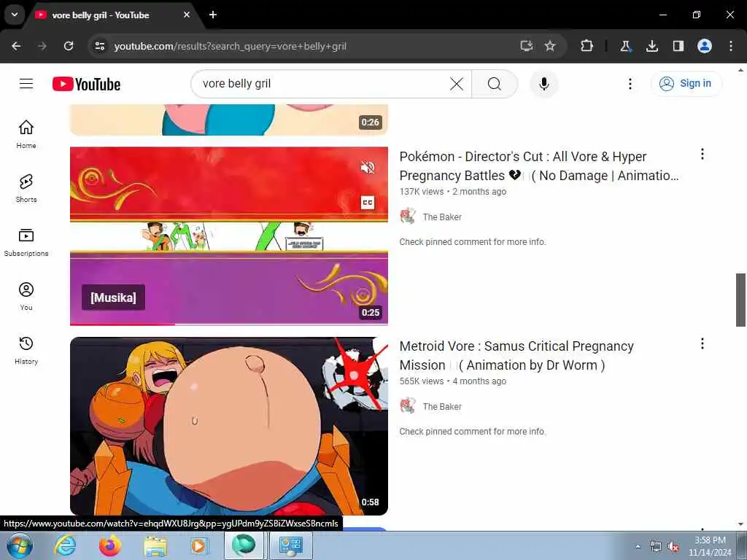Click the taskbar clock showing 3:58 PM
This screenshot has width=747, height=560.
click(710, 545)
